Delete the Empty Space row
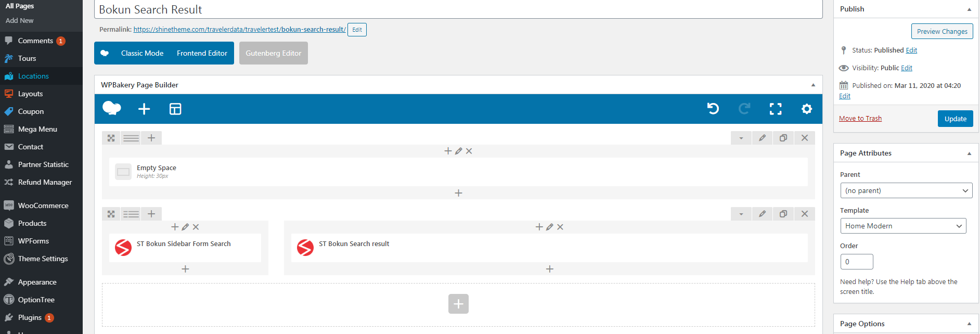 click(805, 138)
